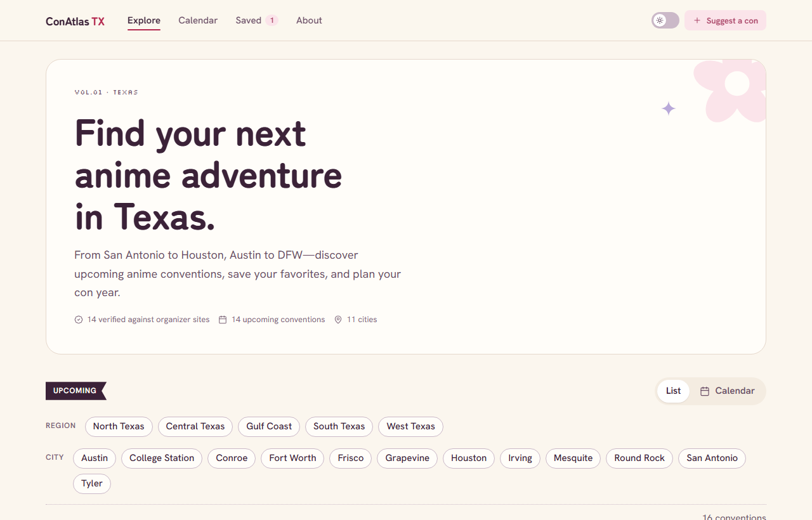Filter by Central Texas region
Image resolution: width=812 pixels, height=520 pixels.
tap(195, 426)
